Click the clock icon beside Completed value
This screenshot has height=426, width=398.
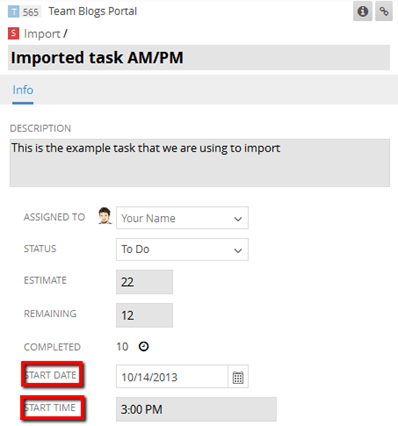coord(144,347)
